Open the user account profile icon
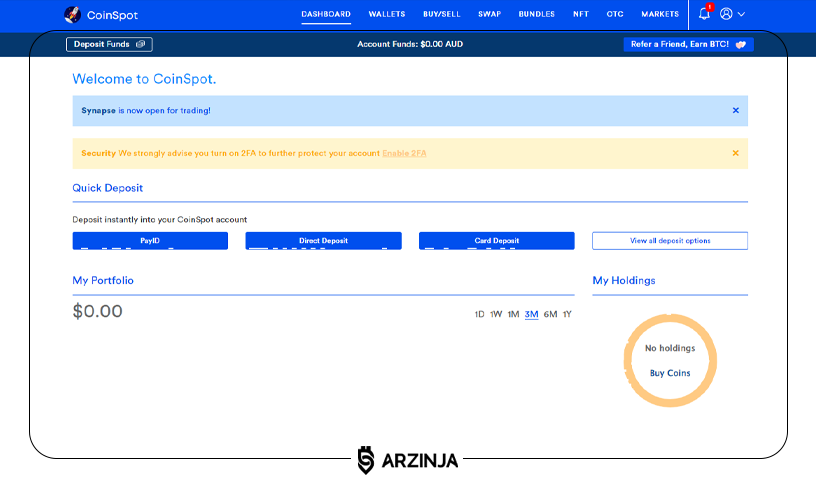 coord(726,14)
